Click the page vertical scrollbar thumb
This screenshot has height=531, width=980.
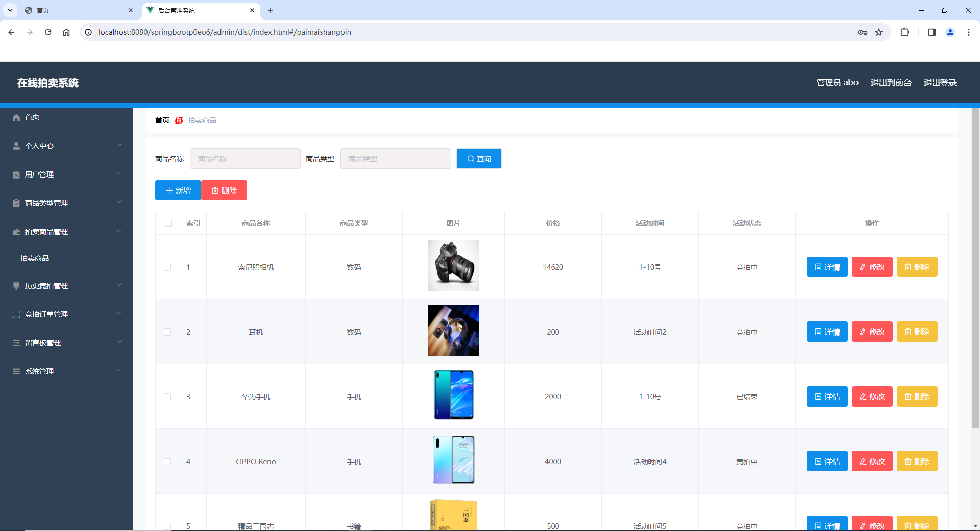(975, 268)
